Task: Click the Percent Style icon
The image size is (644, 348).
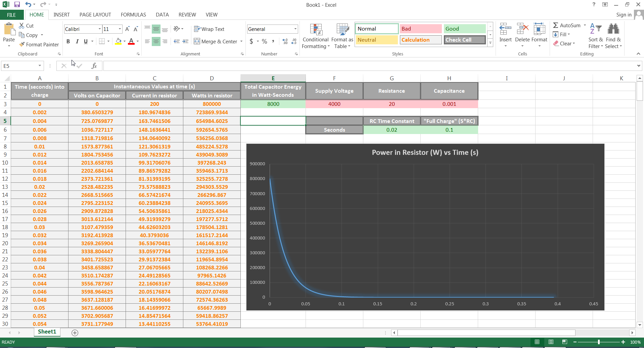Action: [x=265, y=41]
